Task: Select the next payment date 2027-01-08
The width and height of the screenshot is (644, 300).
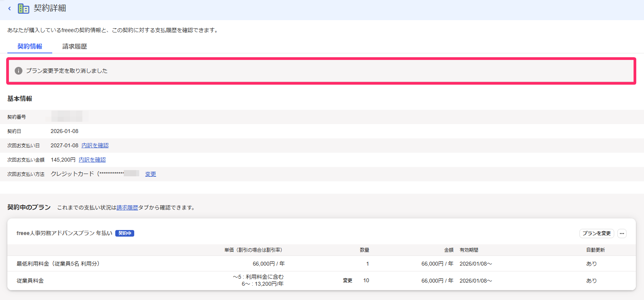Action: tap(65, 145)
